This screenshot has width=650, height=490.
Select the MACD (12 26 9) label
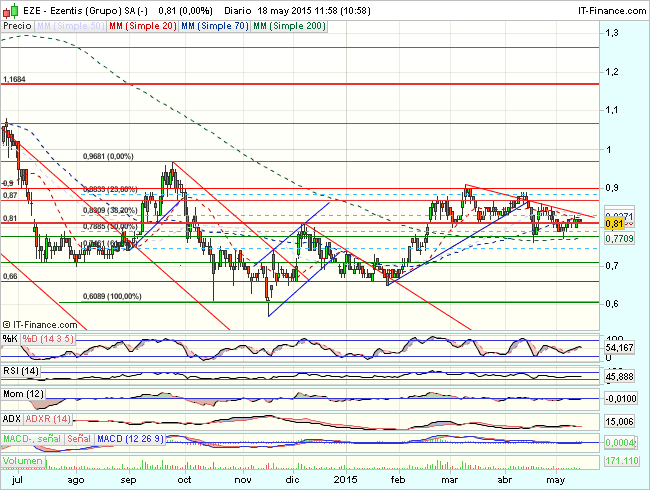click(x=131, y=439)
